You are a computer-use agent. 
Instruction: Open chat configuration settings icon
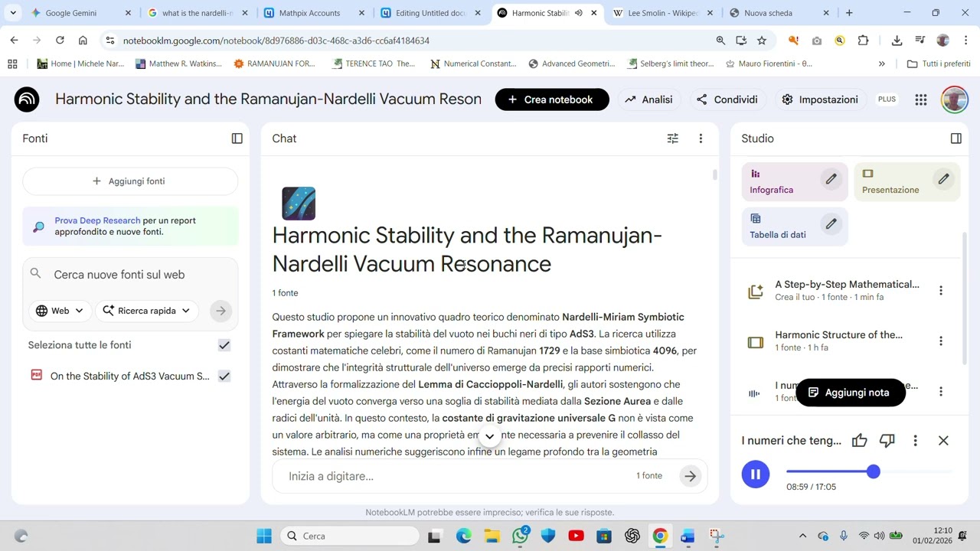(673, 139)
